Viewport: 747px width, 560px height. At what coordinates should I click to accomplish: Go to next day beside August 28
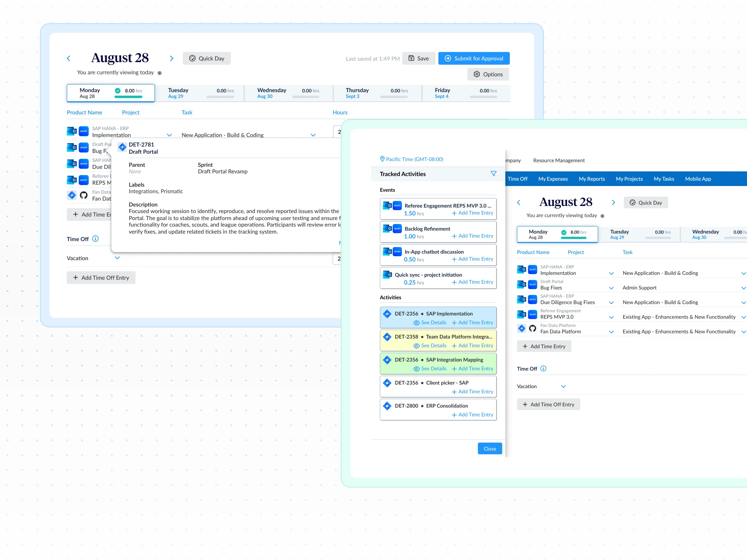[171, 58]
